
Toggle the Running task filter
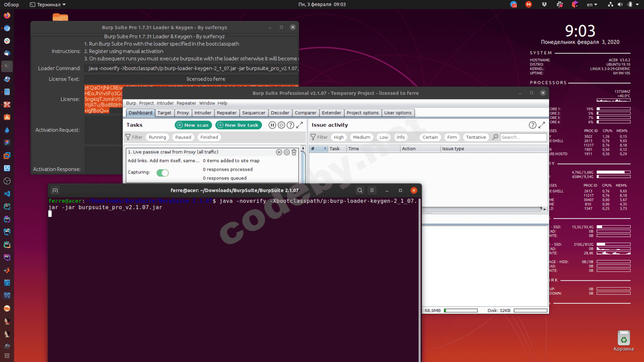157,137
